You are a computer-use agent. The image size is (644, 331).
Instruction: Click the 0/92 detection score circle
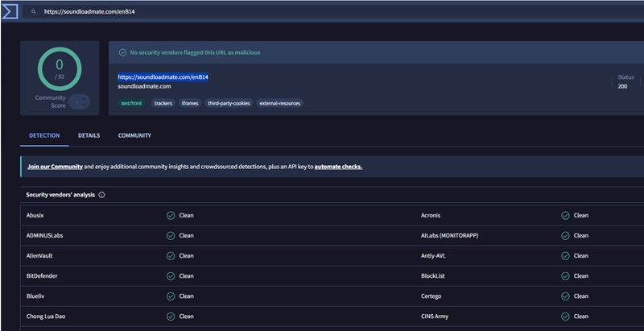60,69
